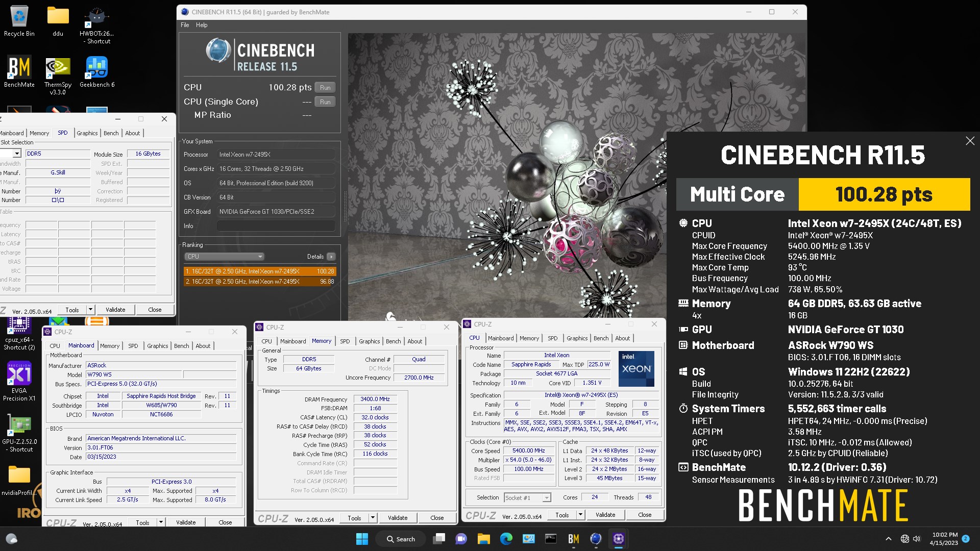This screenshot has width=980, height=551.
Task: Launch the HWBOT shortcut desktop icon
Action: [97, 26]
